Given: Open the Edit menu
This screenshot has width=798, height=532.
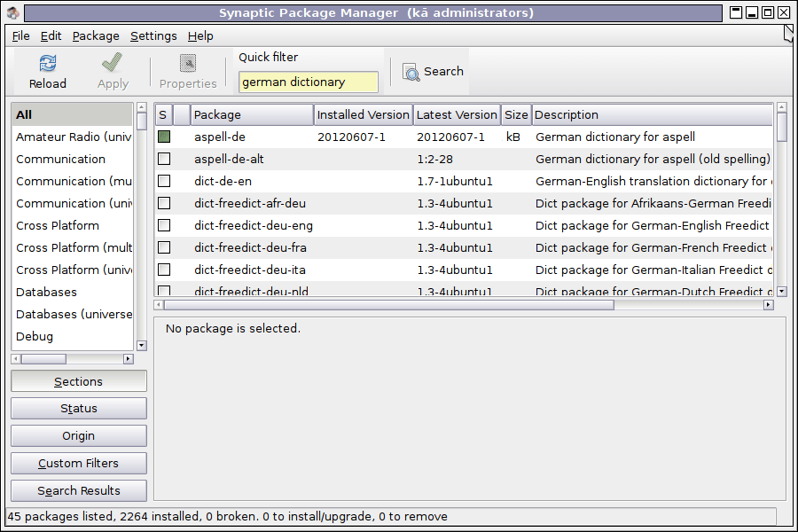Looking at the screenshot, I should pyautogui.click(x=51, y=36).
